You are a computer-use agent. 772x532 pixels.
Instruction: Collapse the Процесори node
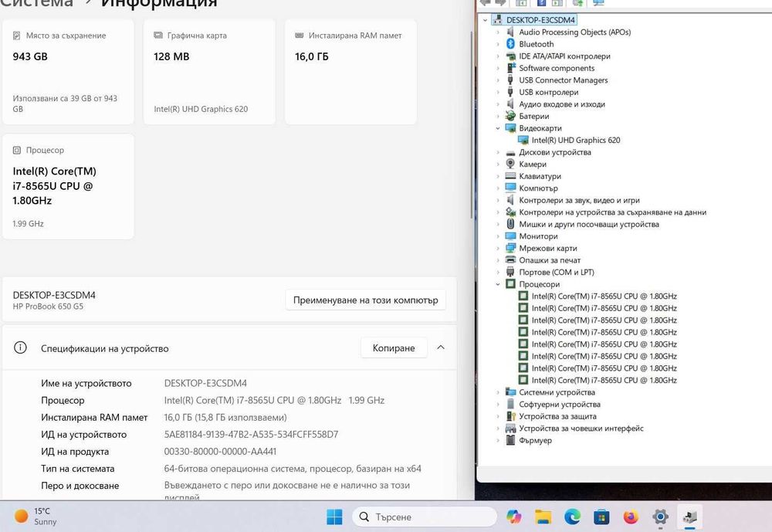coord(498,284)
